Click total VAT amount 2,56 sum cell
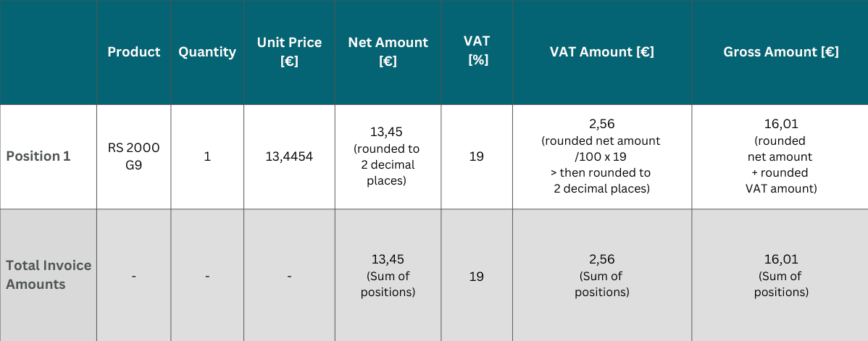The image size is (868, 341). click(601, 275)
